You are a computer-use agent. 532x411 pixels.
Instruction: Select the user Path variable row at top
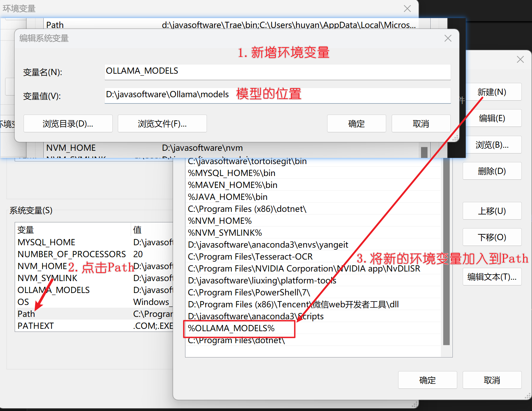click(231, 24)
